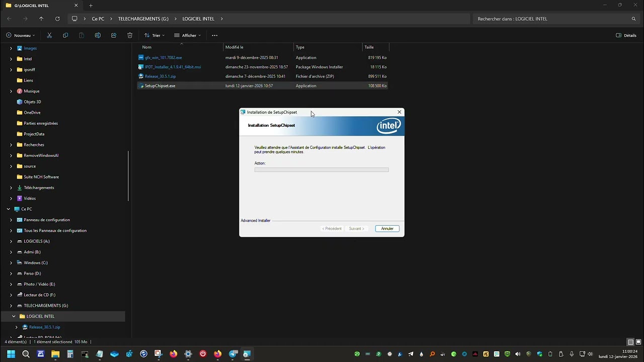Select Panneau de configuration in tree
Image resolution: width=644 pixels, height=362 pixels.
(47, 220)
